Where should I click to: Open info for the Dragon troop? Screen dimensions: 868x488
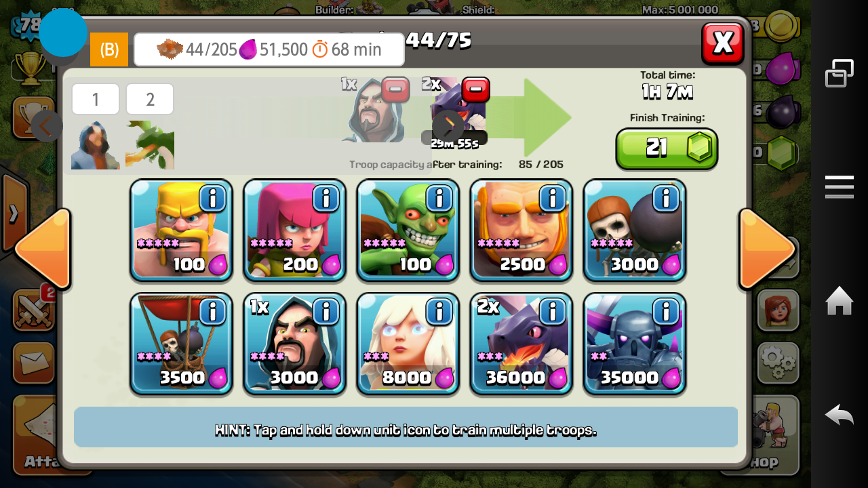coord(552,312)
